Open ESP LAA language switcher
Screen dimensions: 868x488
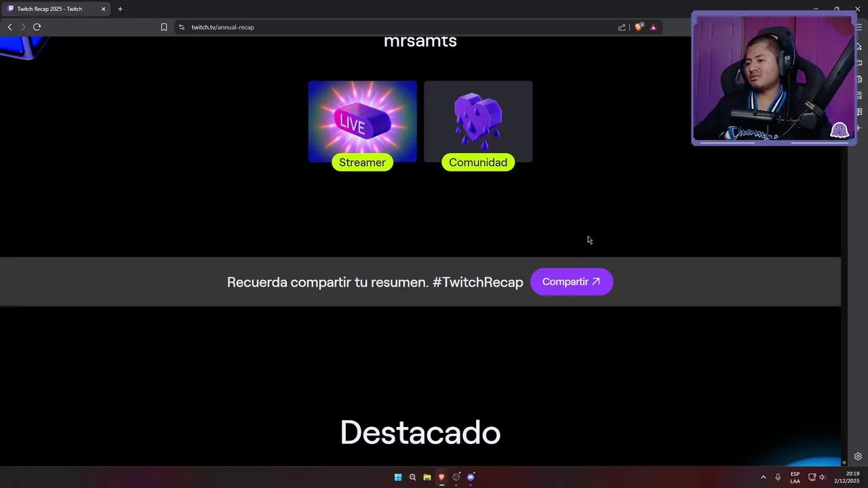[795, 477]
